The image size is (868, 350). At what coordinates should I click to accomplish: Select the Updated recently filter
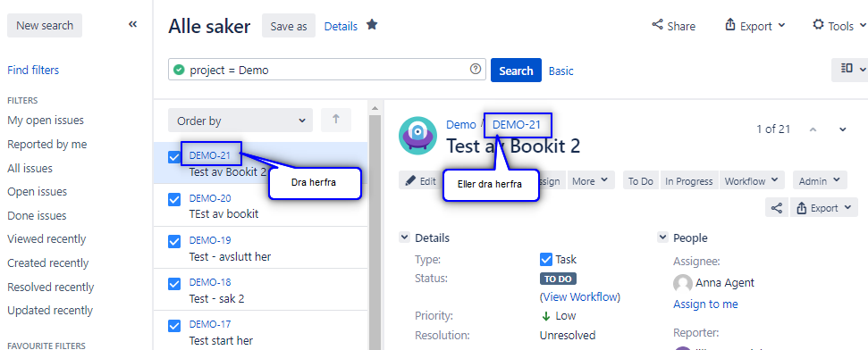[x=50, y=310]
